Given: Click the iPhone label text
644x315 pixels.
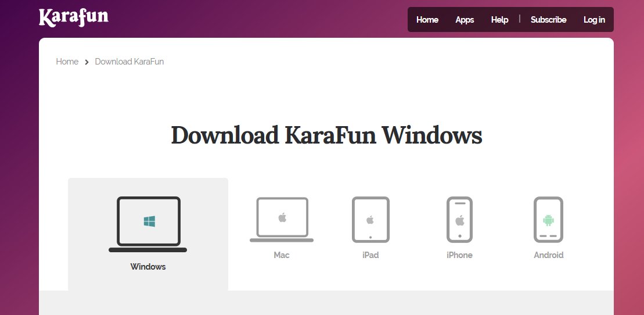Looking at the screenshot, I should point(459,255).
